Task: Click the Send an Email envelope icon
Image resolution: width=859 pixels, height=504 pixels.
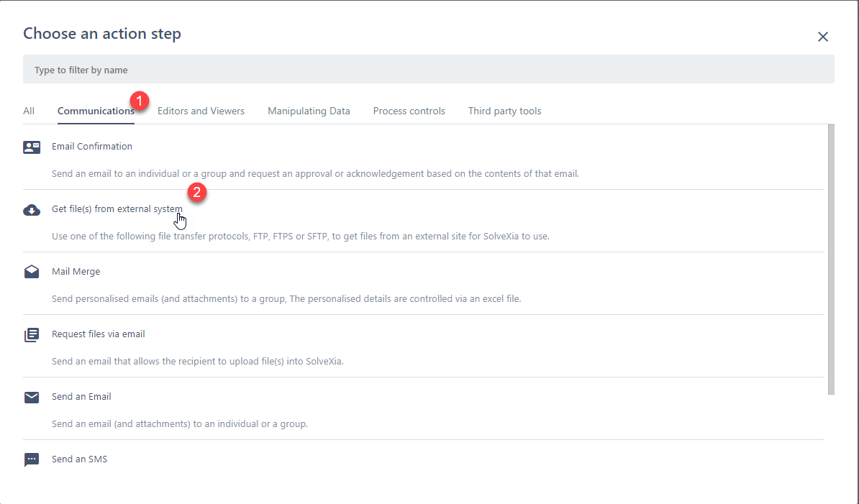Action: [32, 398]
